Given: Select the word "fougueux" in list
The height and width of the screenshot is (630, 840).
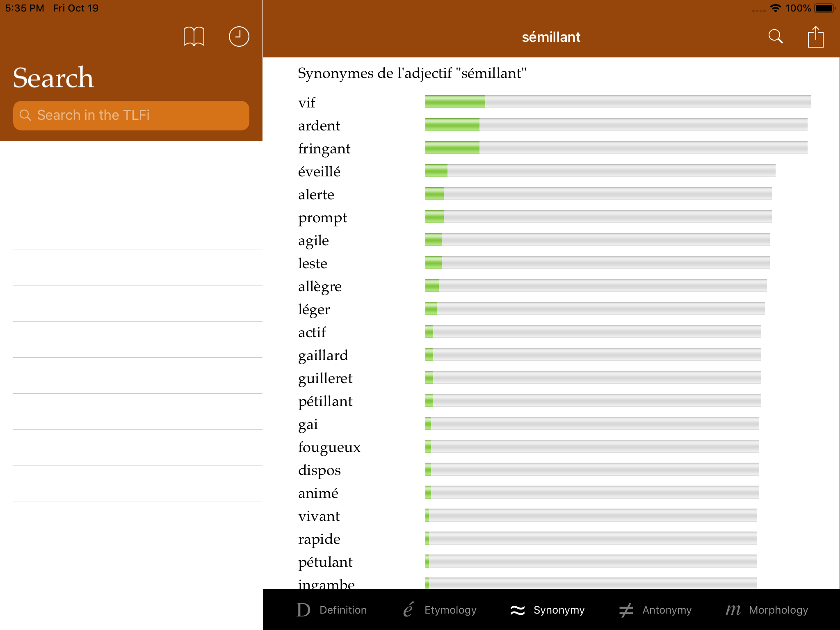Looking at the screenshot, I should click(x=329, y=447).
